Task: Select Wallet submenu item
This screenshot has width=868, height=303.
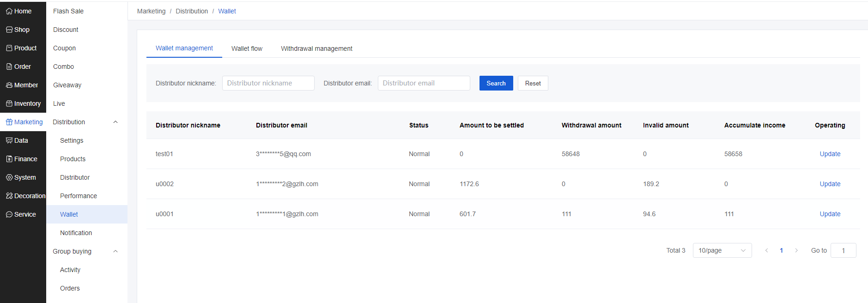Action: 87,214
